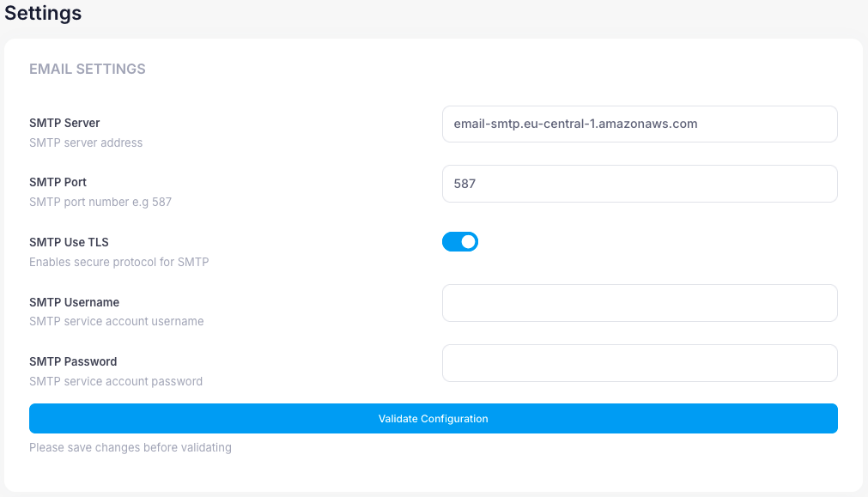Click the Settings page title
Viewport: 868px width, 497px height.
click(43, 13)
